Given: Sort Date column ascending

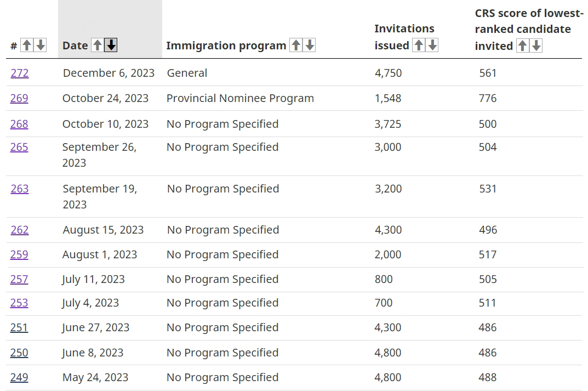Looking at the screenshot, I should (97, 46).
